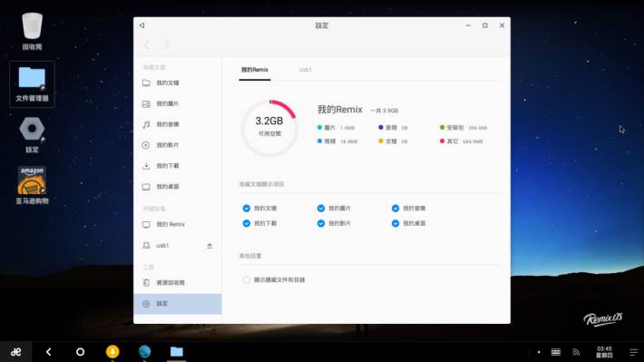Open the yellow download app in taskbar
Image resolution: width=644 pixels, height=362 pixels.
112,352
